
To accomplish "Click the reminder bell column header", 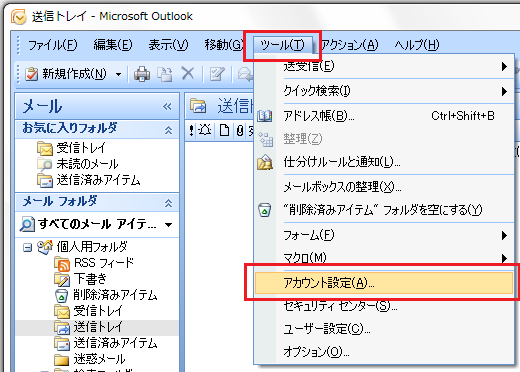I will (x=205, y=130).
